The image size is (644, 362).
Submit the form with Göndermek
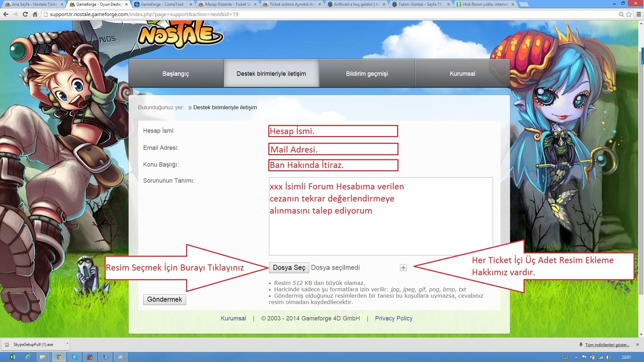164,299
